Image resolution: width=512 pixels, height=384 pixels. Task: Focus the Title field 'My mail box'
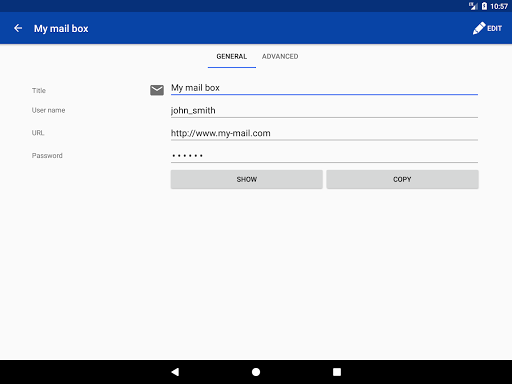[x=324, y=88]
